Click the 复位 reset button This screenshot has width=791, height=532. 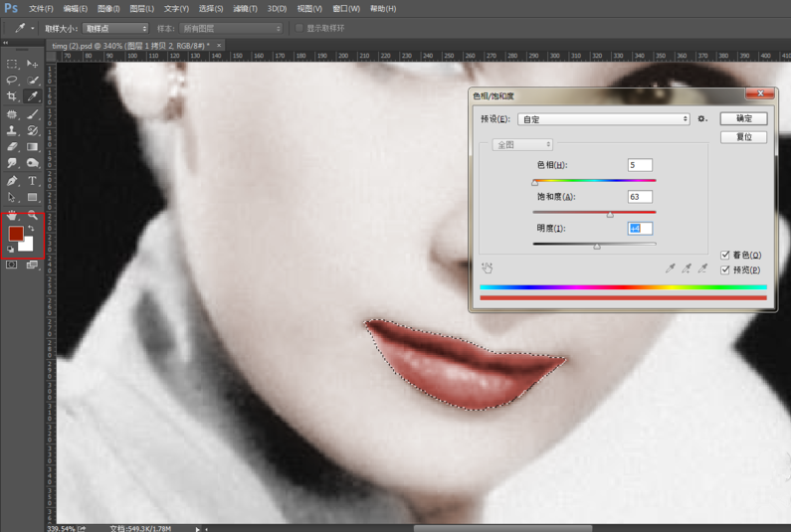743,137
